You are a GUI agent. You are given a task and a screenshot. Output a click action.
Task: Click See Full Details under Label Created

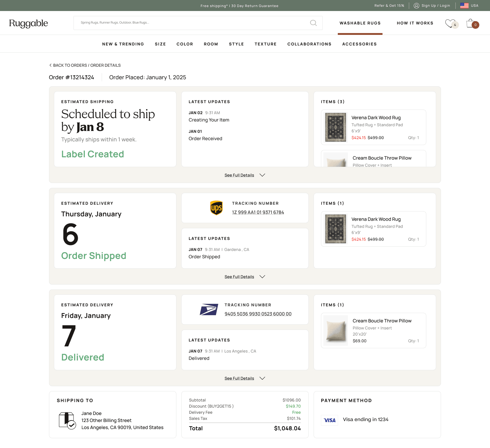coord(239,175)
